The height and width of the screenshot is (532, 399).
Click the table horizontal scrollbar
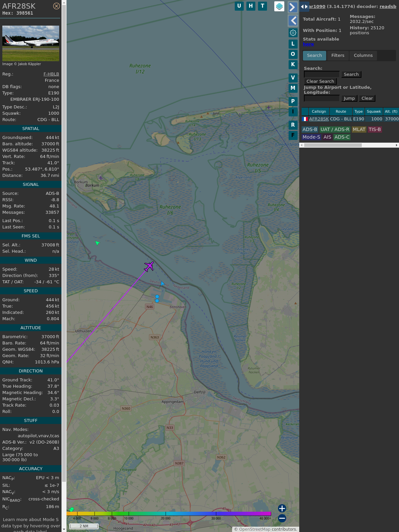pos(333,145)
